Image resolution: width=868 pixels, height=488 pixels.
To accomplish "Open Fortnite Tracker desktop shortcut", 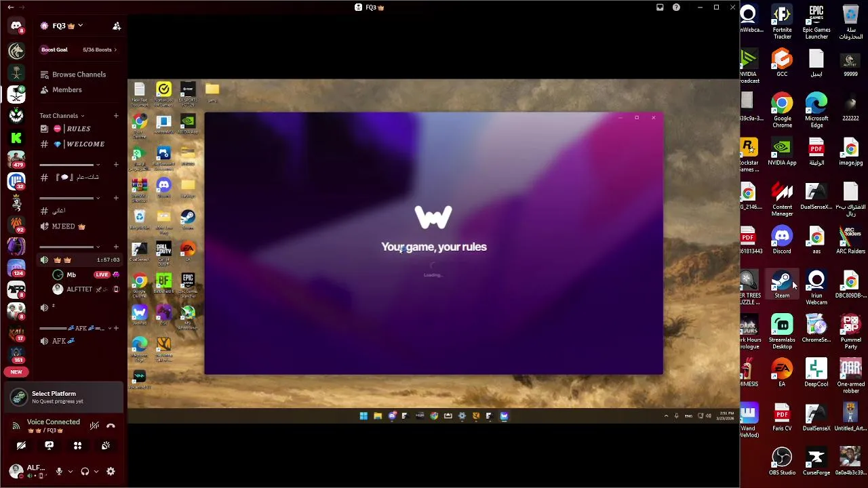I will [782, 22].
